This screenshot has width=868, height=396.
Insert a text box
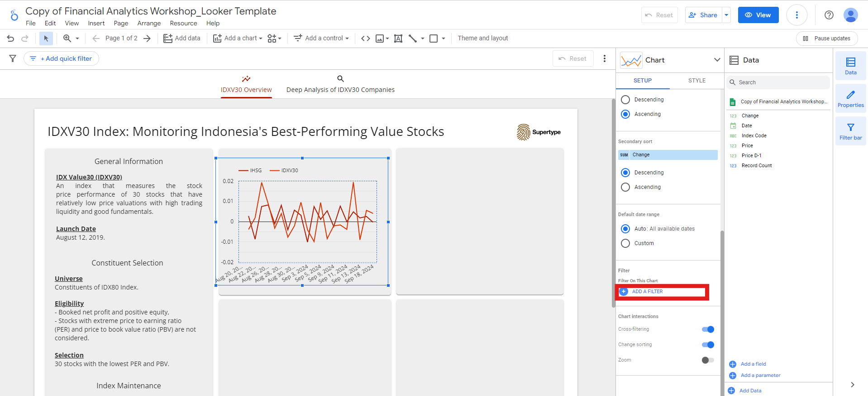coord(398,39)
